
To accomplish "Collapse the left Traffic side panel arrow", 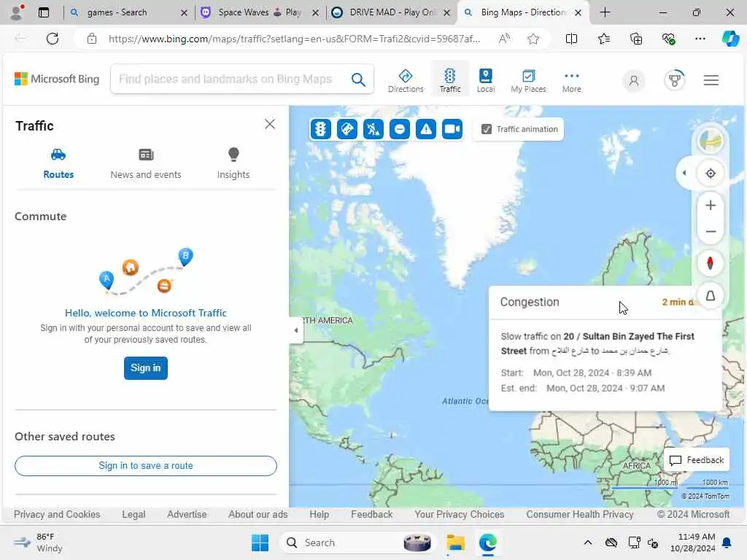I will pos(296,330).
